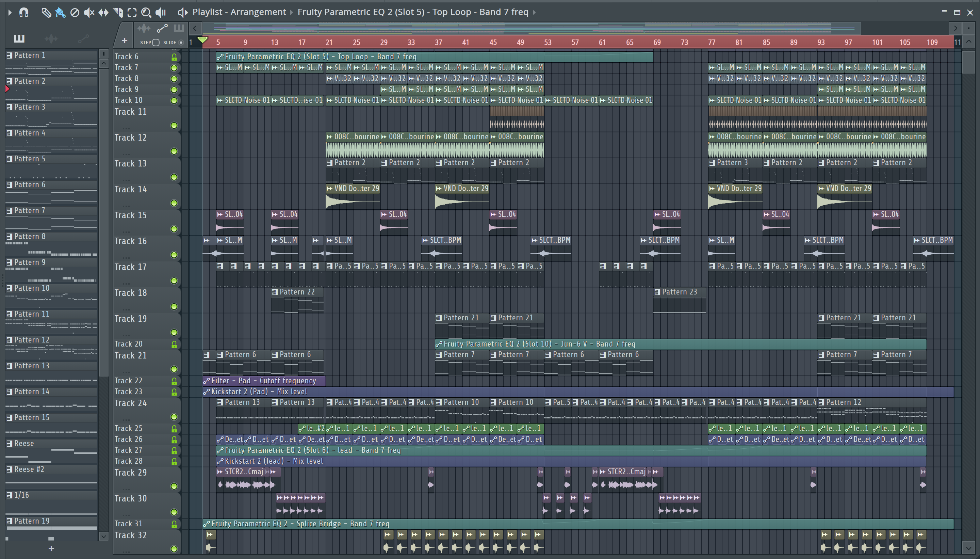Click the picker panel scrollbar thumb
This screenshot has height=559, width=980.
tap(103, 223)
